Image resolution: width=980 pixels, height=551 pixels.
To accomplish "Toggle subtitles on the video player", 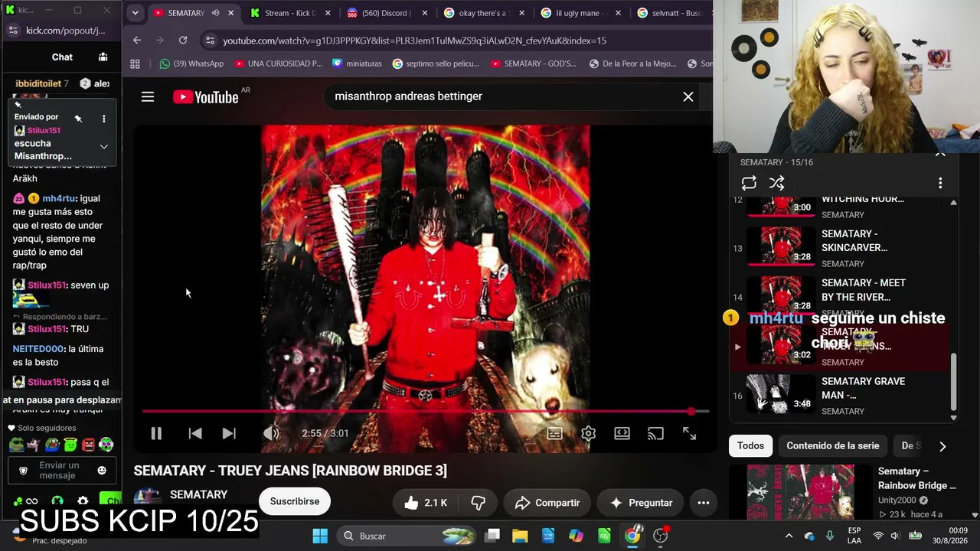I will coord(555,433).
